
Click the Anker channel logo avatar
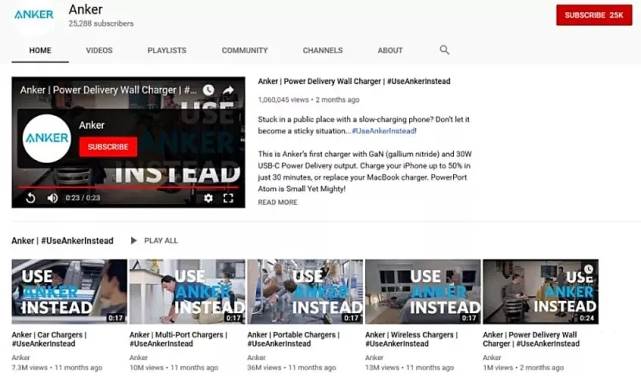coord(34,15)
